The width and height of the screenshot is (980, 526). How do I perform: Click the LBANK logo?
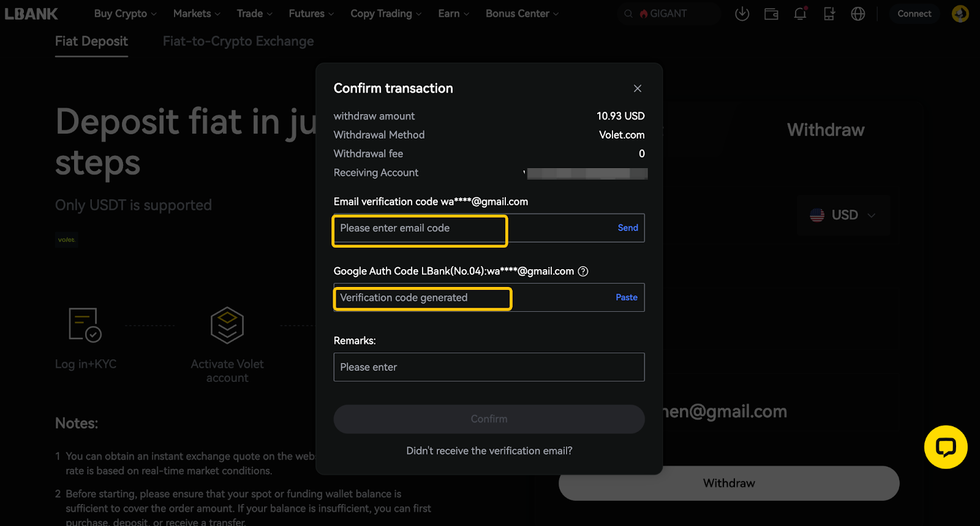pyautogui.click(x=31, y=13)
